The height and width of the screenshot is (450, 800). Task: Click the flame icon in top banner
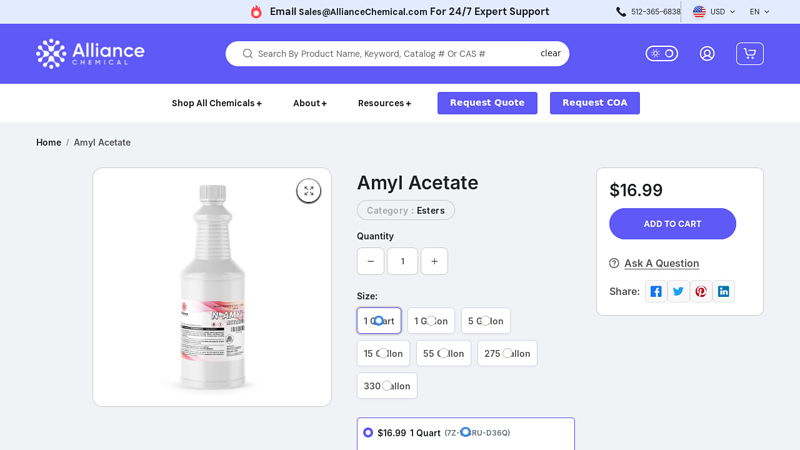[256, 12]
